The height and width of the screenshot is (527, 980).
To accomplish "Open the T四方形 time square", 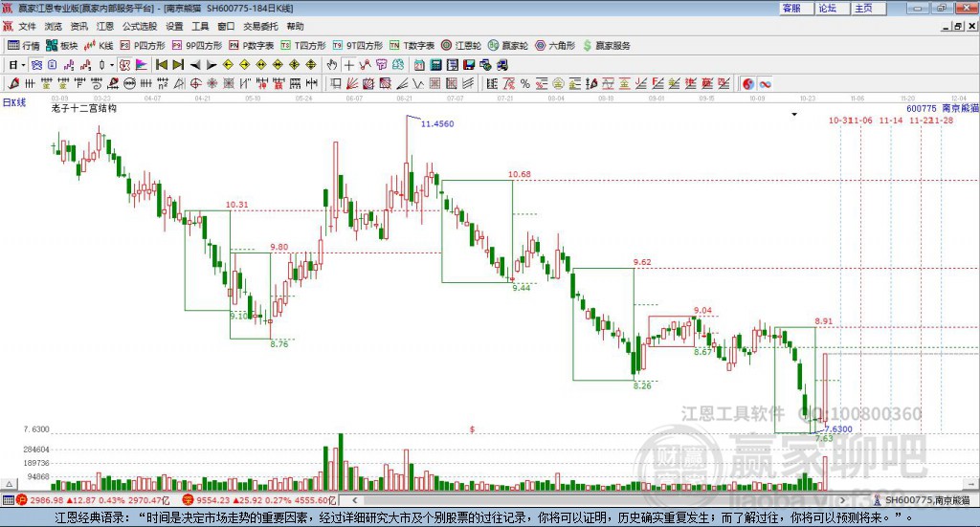I will [303, 46].
